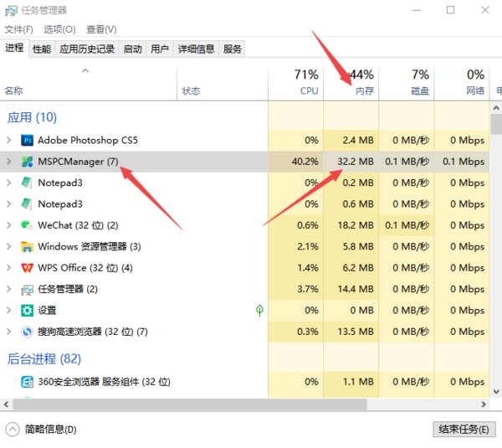Click the Task Manager title bar icon
This screenshot has width=502, height=448.
tap(11, 11)
